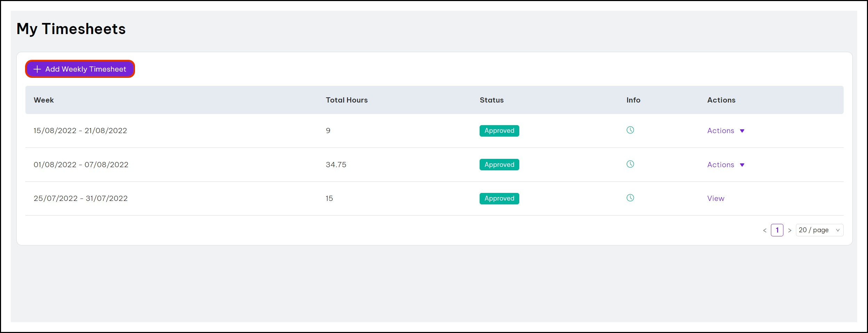View the 25/07/2022 - 31/07/2022 timesheet
The height and width of the screenshot is (333, 868).
(716, 198)
